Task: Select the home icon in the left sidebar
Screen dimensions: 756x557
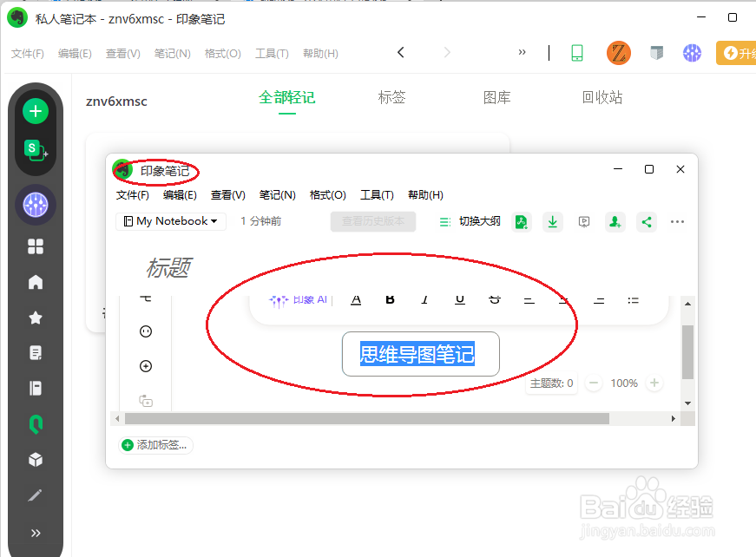Action: point(35,281)
